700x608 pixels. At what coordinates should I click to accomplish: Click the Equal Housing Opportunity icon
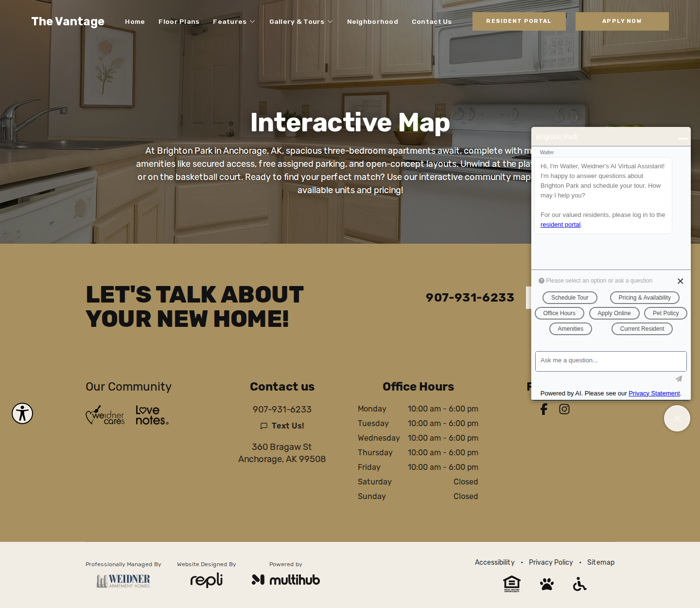pyautogui.click(x=512, y=584)
